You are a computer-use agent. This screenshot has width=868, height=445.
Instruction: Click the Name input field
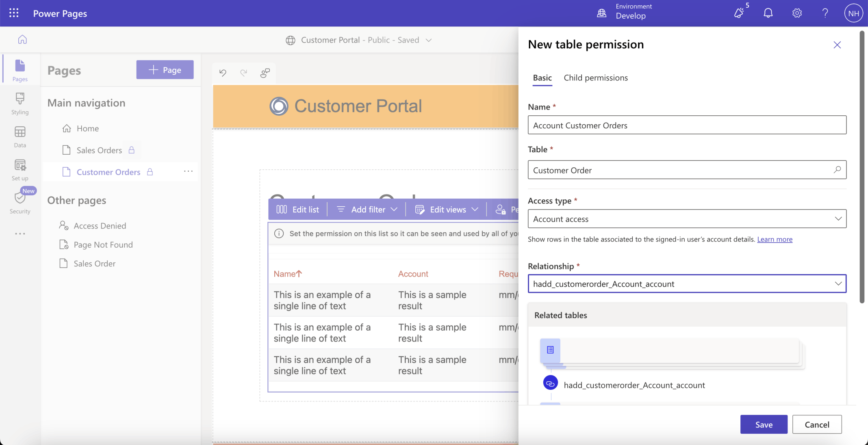tap(687, 125)
